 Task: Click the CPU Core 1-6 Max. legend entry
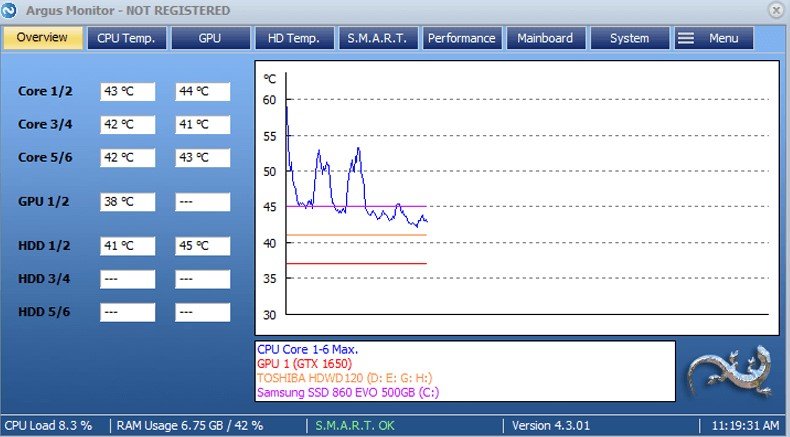pyautogui.click(x=307, y=350)
